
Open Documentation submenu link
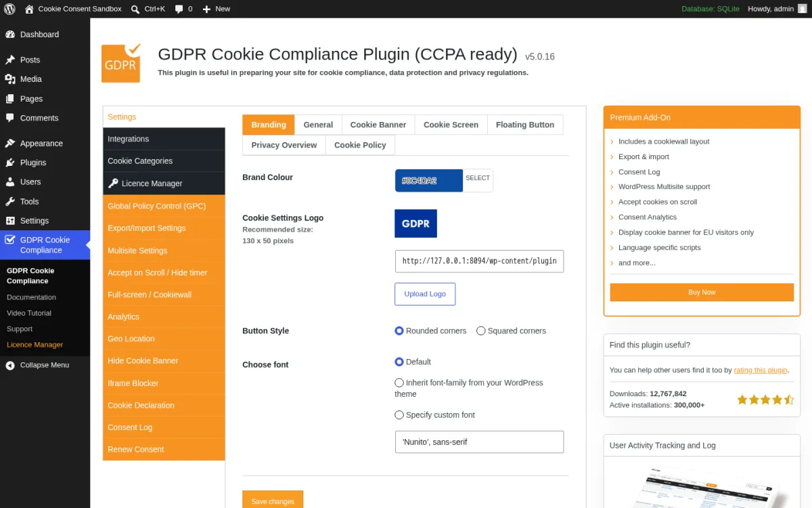[31, 297]
